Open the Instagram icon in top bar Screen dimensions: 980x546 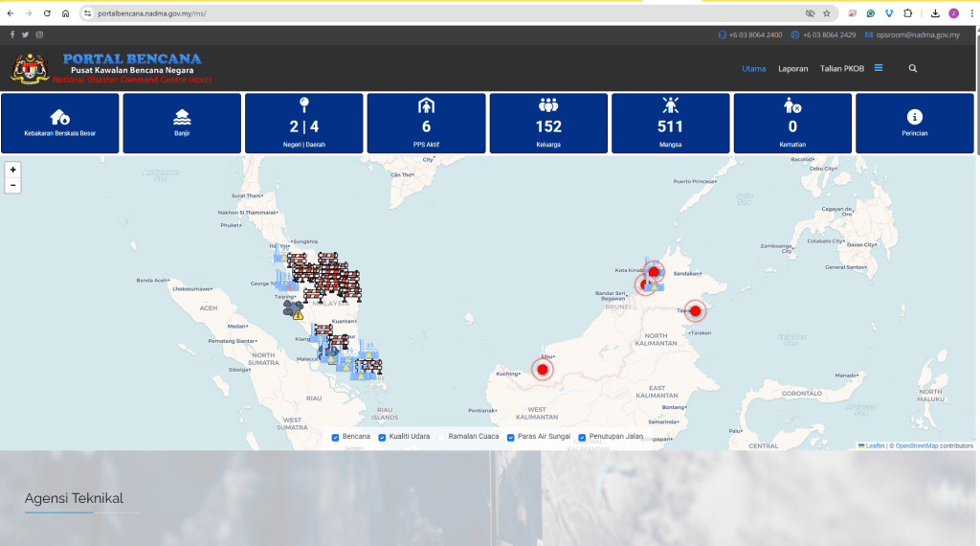pos(39,35)
